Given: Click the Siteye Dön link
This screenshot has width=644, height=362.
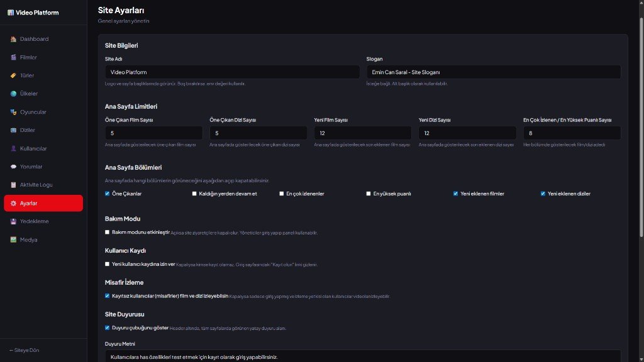Looking at the screenshot, I should click(23, 350).
